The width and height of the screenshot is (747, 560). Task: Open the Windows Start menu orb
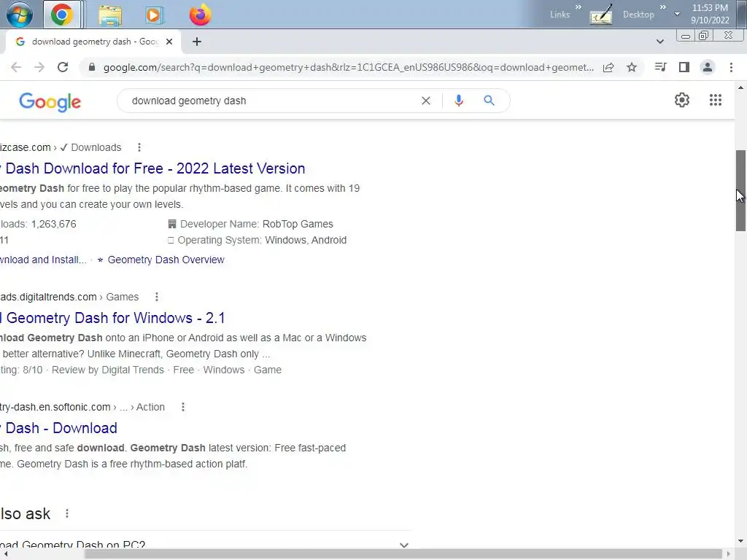20,15
